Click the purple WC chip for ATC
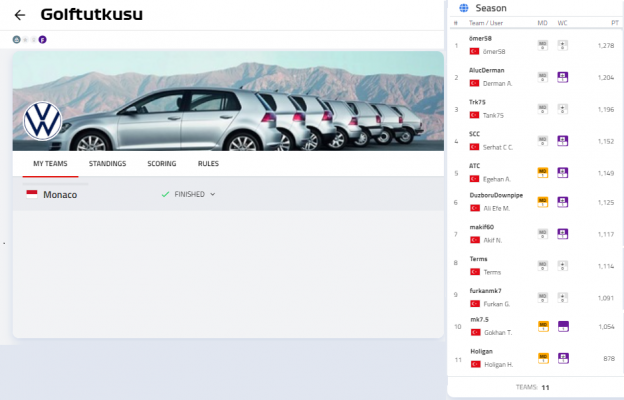 562,173
